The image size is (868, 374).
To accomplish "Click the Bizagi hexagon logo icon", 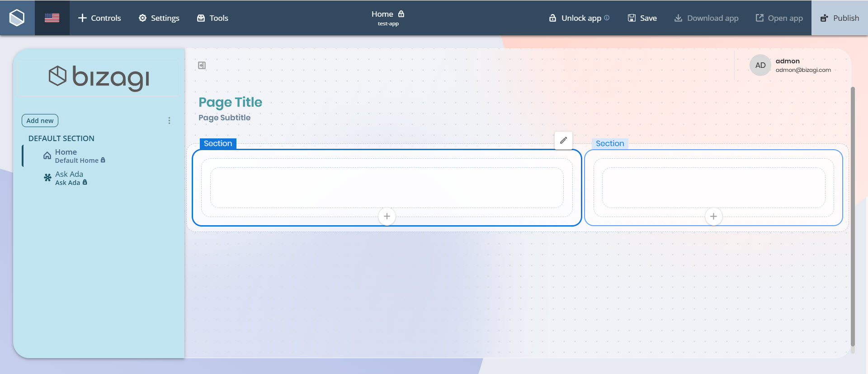I will click(x=17, y=18).
